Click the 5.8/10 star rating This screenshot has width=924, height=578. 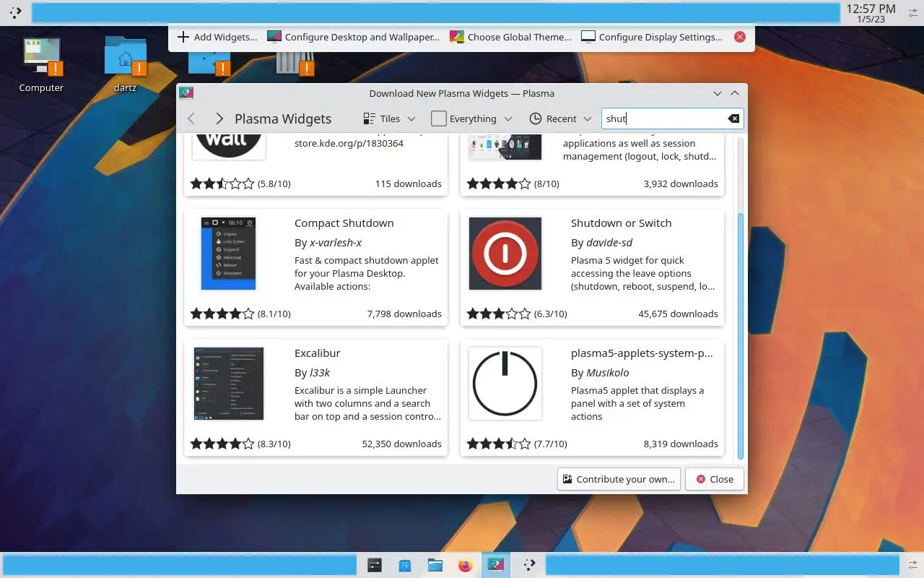tap(240, 184)
